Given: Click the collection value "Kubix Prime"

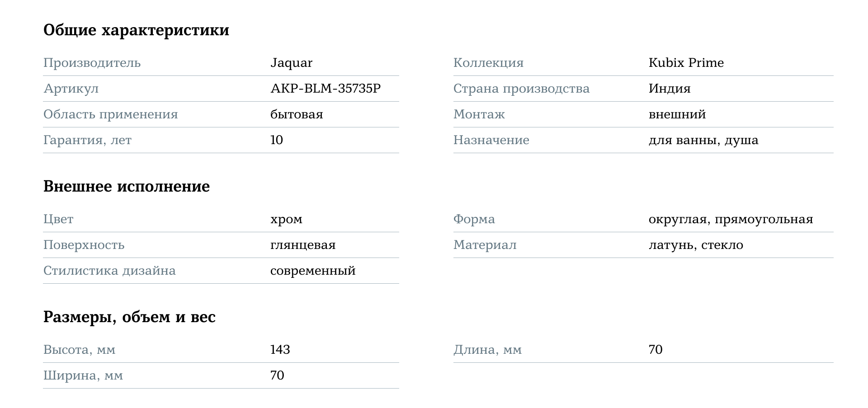Looking at the screenshot, I should [x=686, y=63].
